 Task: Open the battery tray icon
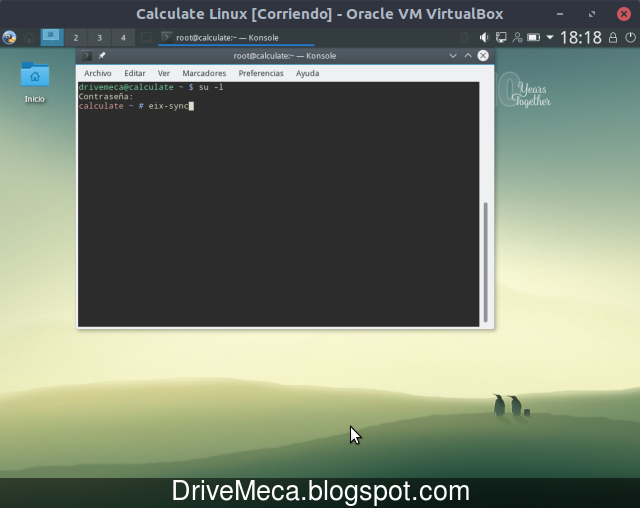pos(533,38)
